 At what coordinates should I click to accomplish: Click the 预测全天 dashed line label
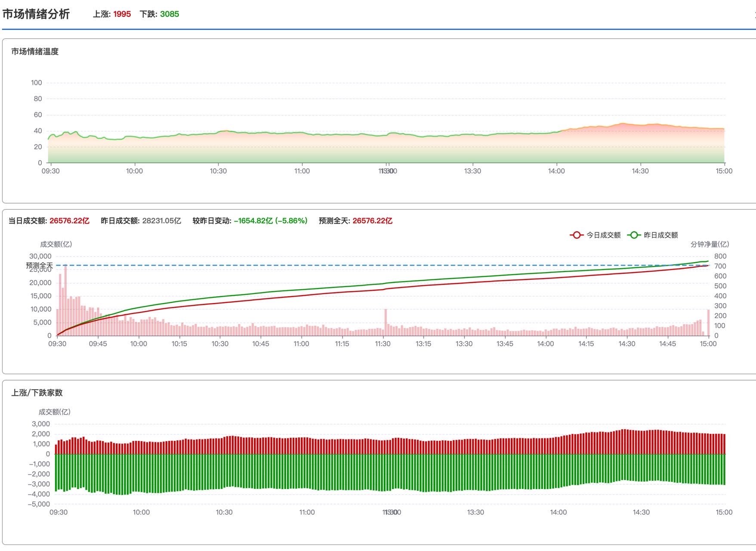pyautogui.click(x=39, y=266)
